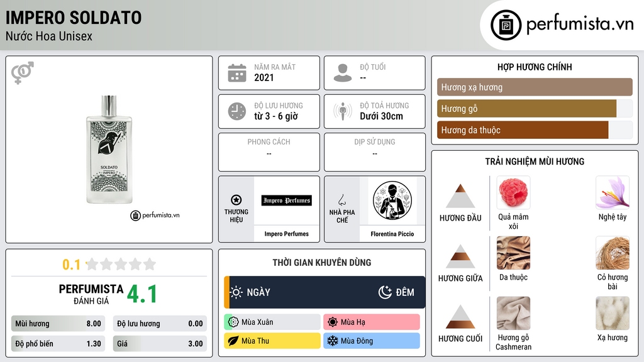Click the person icon beside Độ tuổi
The height and width of the screenshot is (362, 644).
pos(343,73)
